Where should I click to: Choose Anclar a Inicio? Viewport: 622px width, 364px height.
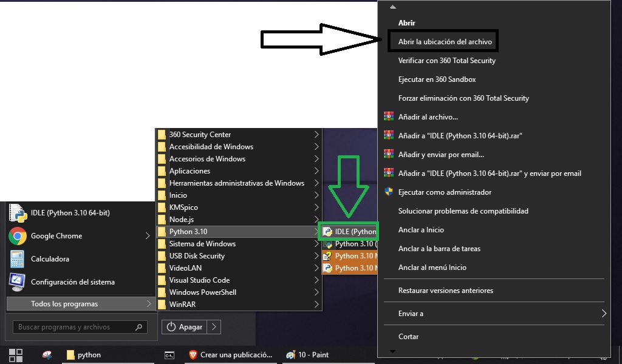[x=494, y=230]
